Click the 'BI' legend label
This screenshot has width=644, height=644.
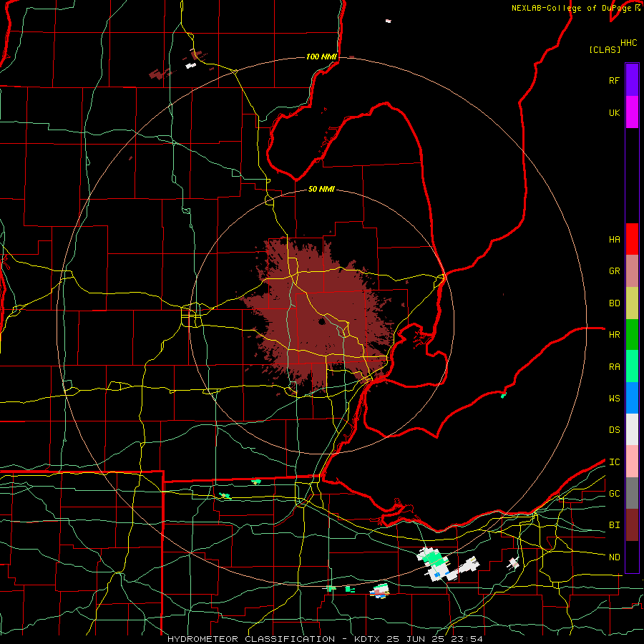coord(614,525)
